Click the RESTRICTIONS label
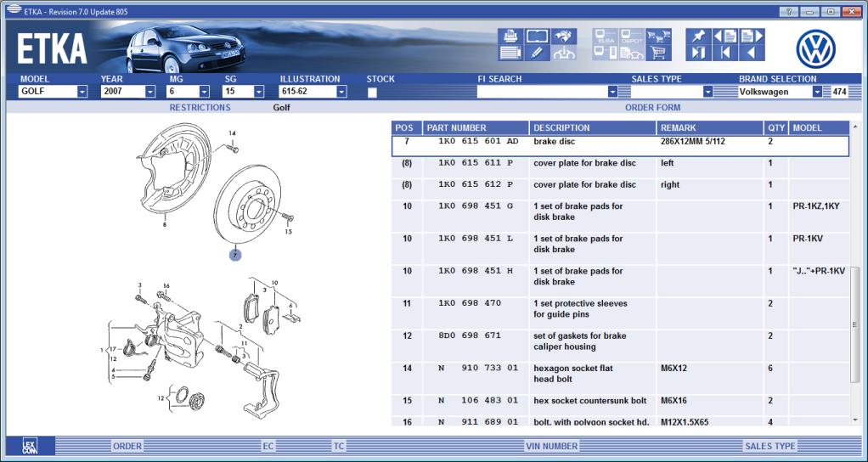This screenshot has height=462, width=868. (200, 107)
